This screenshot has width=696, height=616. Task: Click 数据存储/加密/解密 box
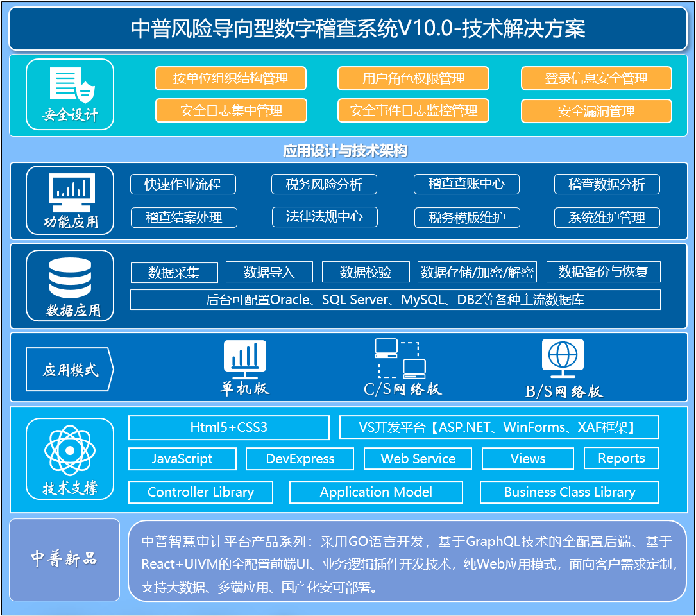click(477, 272)
